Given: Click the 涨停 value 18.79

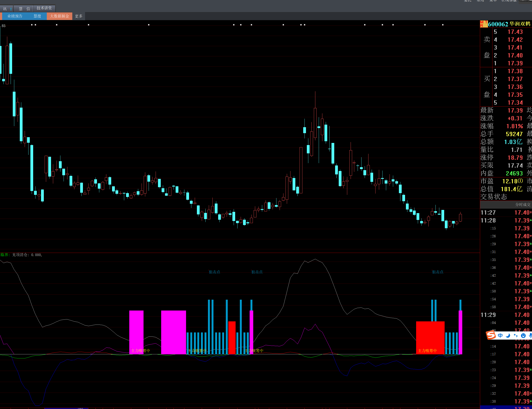Looking at the screenshot, I should coord(515,158).
